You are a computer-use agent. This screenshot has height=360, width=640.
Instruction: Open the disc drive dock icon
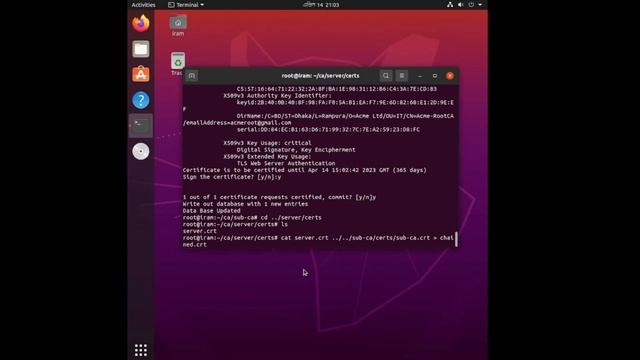[141, 151]
